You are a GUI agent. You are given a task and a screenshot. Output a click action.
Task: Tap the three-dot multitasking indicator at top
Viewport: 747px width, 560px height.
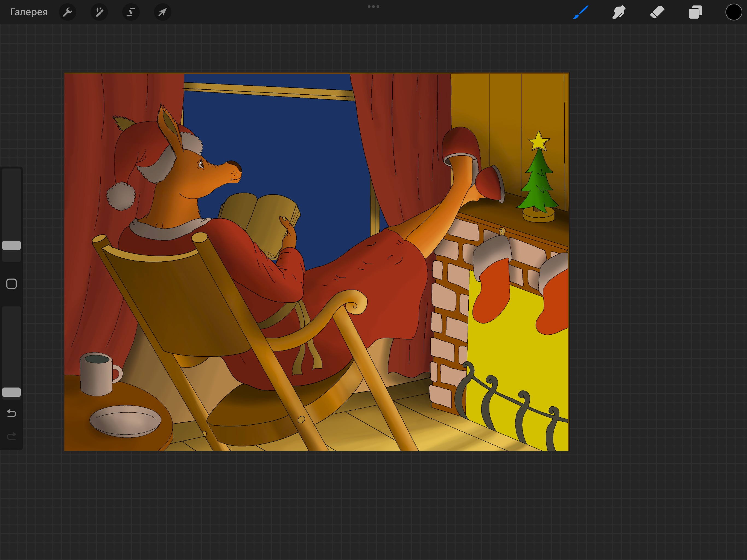point(373,6)
